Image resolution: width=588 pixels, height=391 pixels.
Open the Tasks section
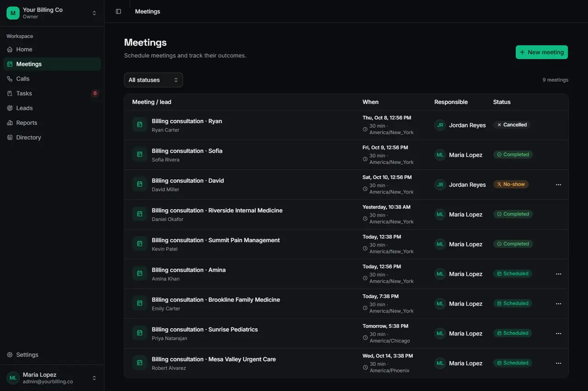point(52,94)
